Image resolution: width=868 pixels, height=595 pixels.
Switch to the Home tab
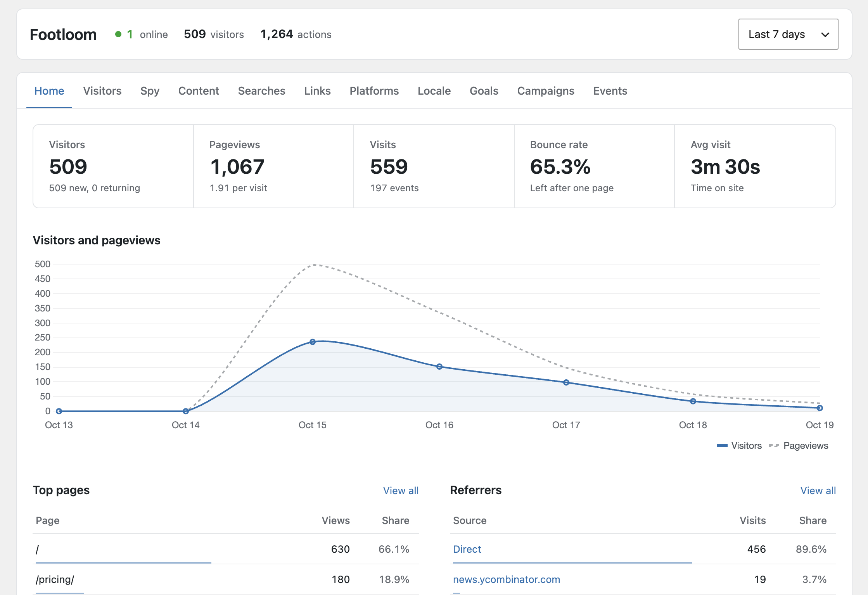(49, 91)
